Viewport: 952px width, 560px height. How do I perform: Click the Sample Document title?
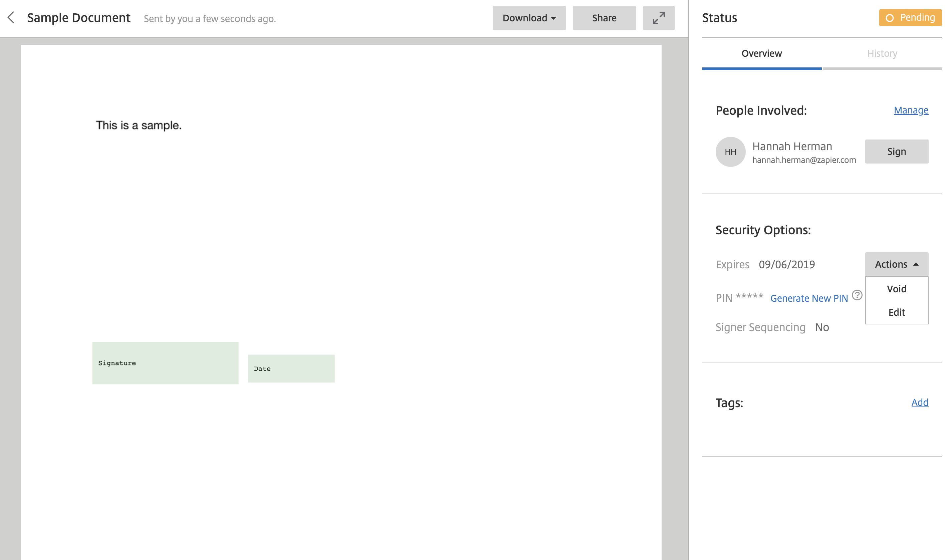(78, 18)
